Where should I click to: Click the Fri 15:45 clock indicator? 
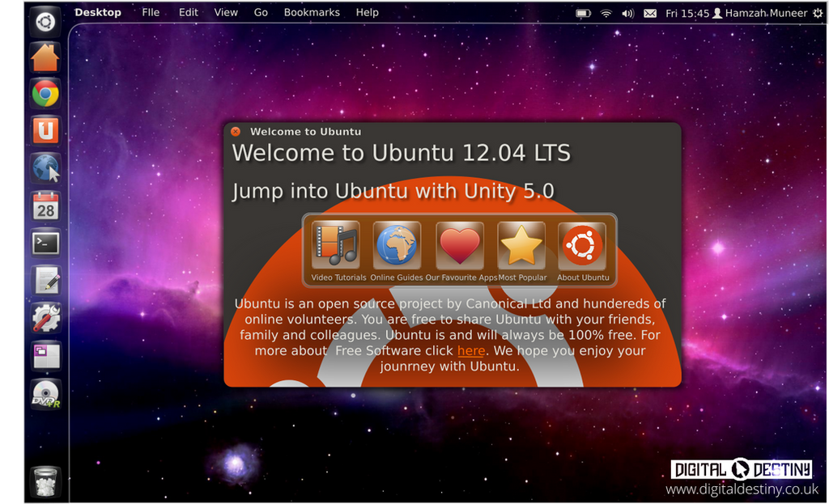(x=687, y=13)
